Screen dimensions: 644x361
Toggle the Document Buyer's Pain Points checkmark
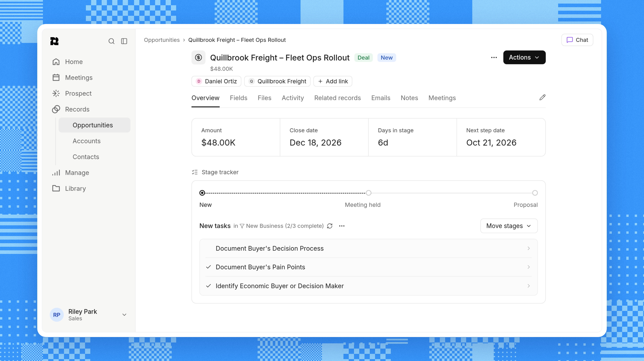coord(209,267)
